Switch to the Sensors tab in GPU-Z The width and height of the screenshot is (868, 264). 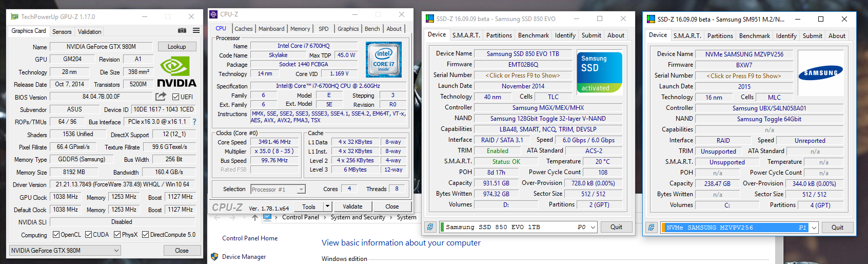click(x=62, y=32)
